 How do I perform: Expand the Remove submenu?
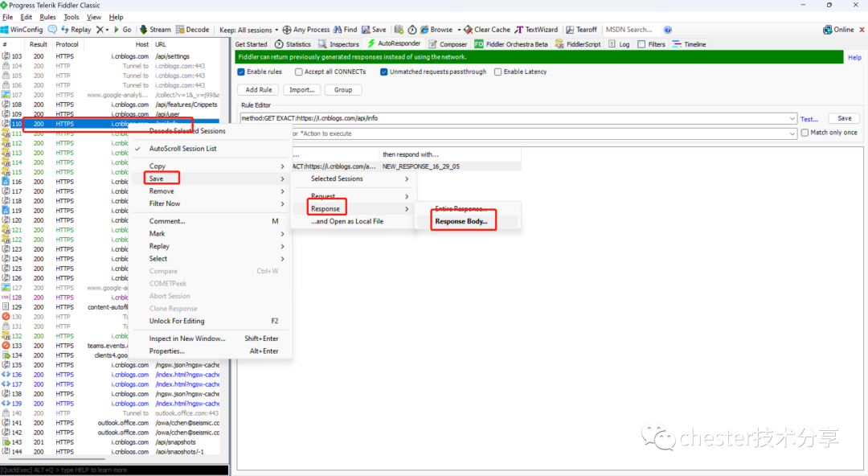point(211,191)
